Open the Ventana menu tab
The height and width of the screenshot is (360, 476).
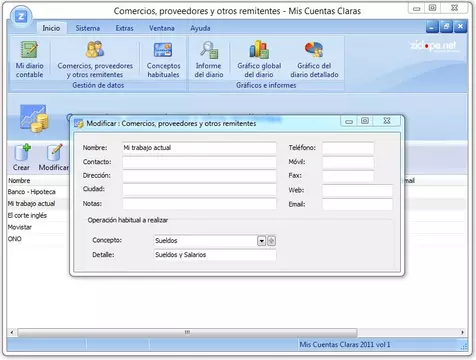(162, 28)
